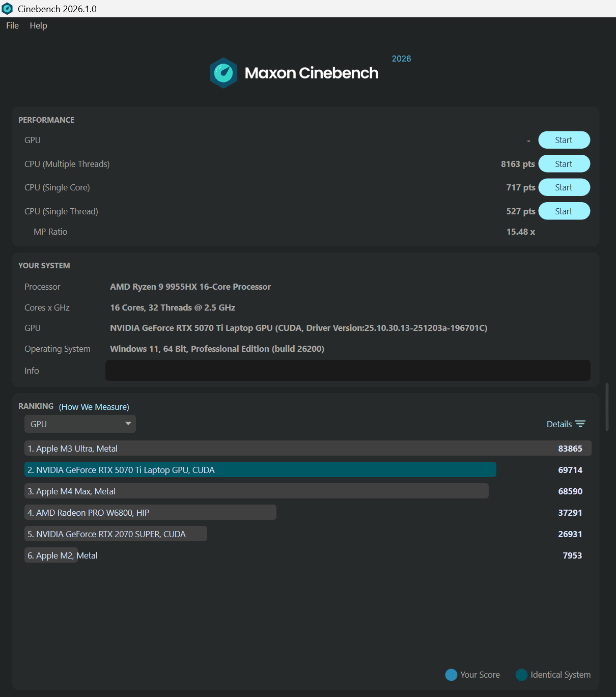The height and width of the screenshot is (697, 616).
Task: Click the 68590 ranking score
Action: (570, 491)
